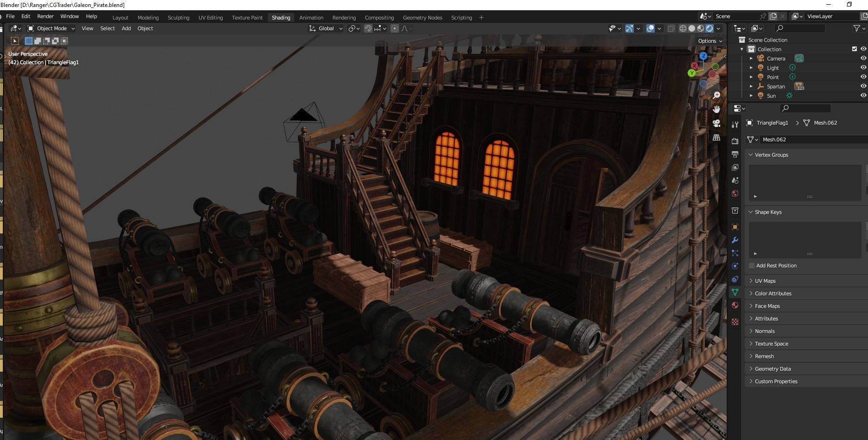The height and width of the screenshot is (440, 868).
Task: Expand the Camera item in outliner
Action: point(751,59)
